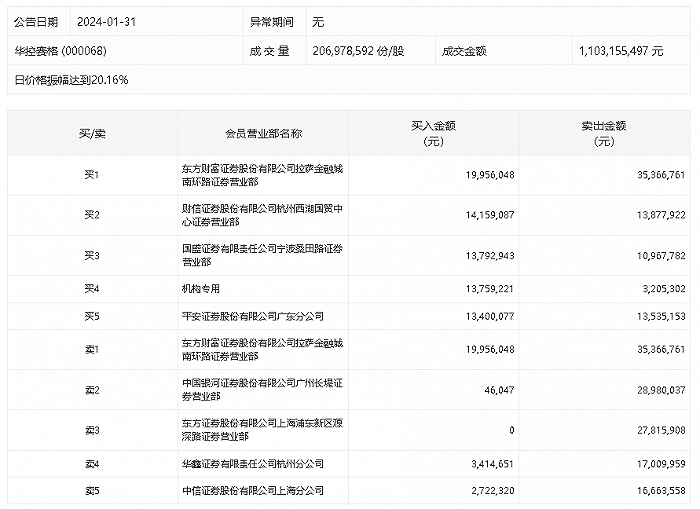Select sell amount 35,366,761 in 买1 row
The image size is (700, 509).
coord(661,175)
